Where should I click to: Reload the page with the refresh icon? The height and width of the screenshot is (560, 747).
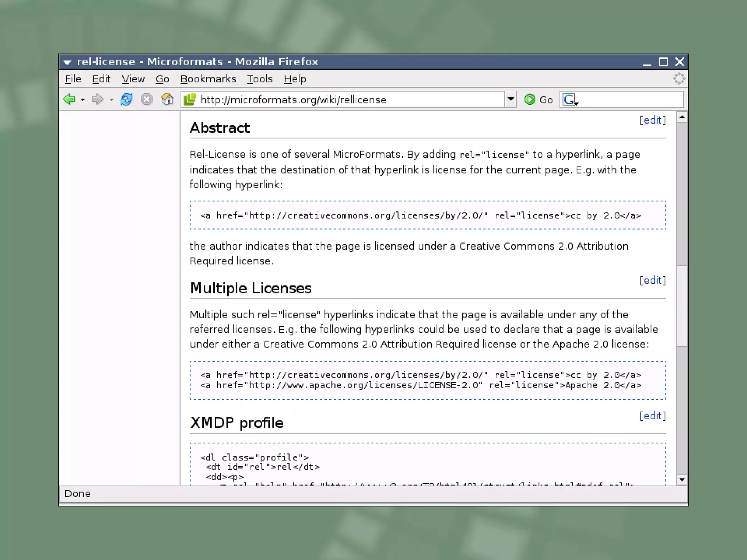point(126,99)
